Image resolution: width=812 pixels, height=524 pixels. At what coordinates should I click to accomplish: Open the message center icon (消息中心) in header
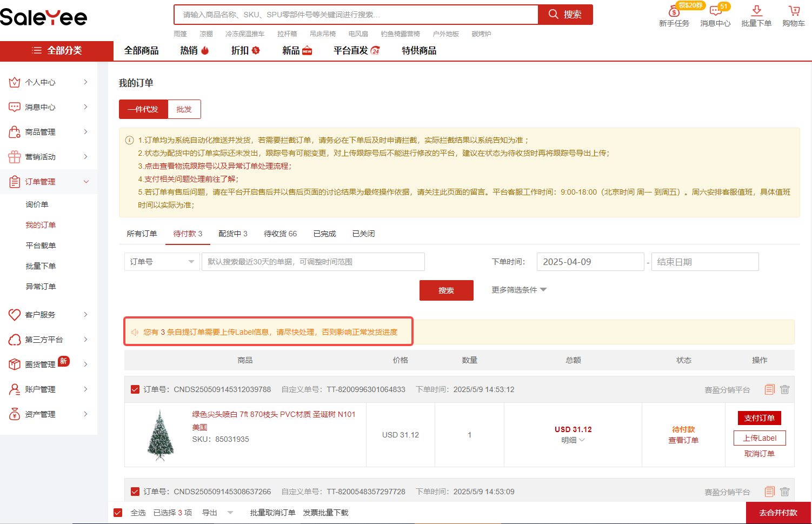coord(715,12)
